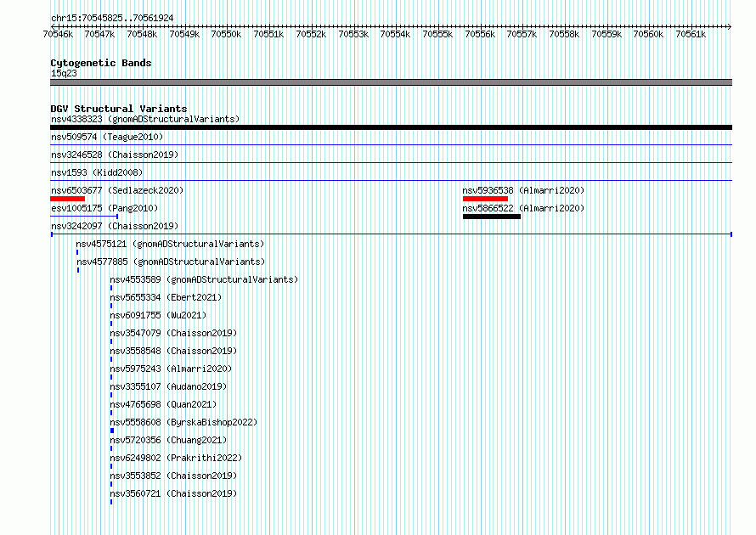Click the blue square glyph under nsv5558608
Viewport: 756px width, 535px height.
[x=112, y=431]
